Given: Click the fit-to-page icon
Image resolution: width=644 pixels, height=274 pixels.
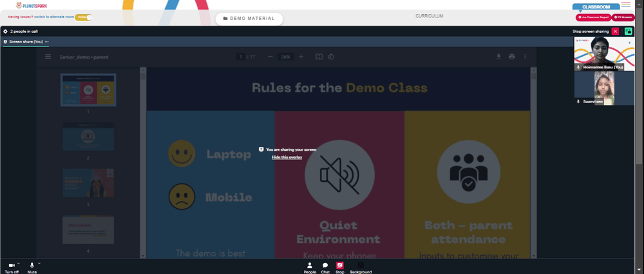Looking at the screenshot, I should [x=319, y=57].
